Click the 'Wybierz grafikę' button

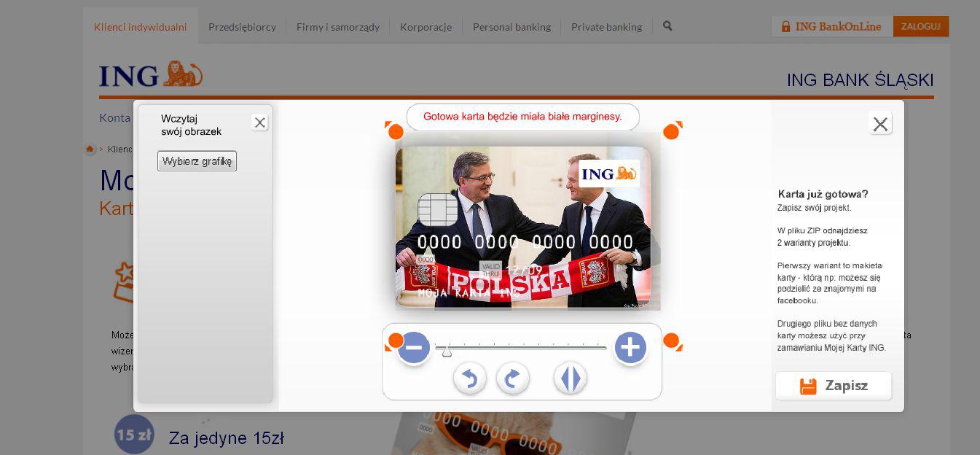[x=197, y=161]
